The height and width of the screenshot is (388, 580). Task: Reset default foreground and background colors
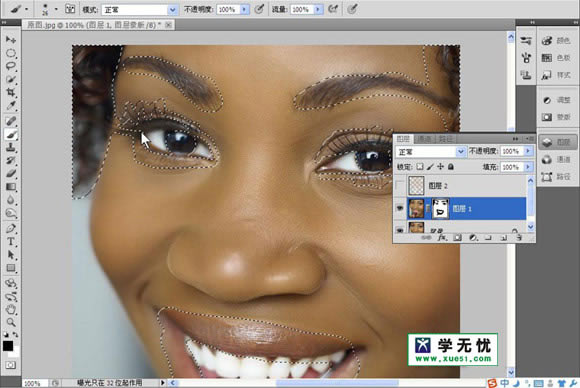(x=6, y=334)
